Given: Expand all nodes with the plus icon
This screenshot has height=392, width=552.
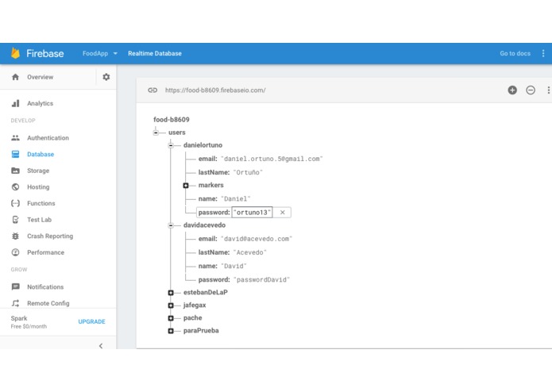Looking at the screenshot, I should [x=512, y=90].
